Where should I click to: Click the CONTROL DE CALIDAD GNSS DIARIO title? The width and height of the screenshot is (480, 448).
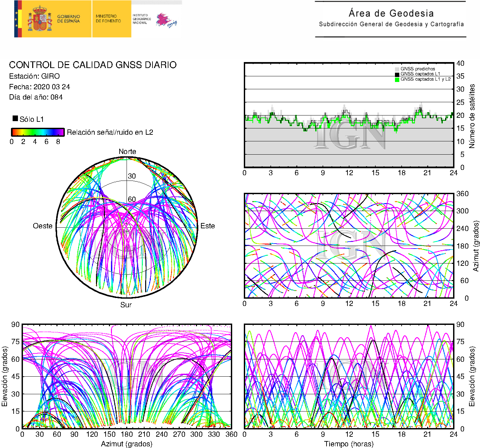coord(93,65)
